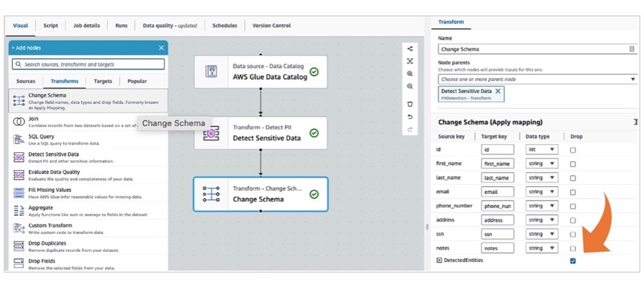The height and width of the screenshot is (286, 644).
Task: Check the Drop box for email
Action: click(573, 192)
